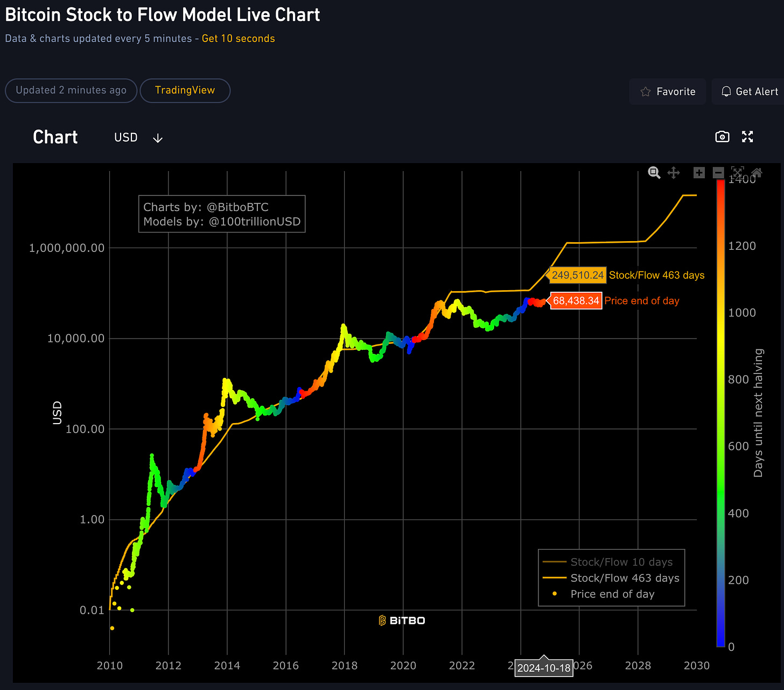Click the Favorite star button
The image size is (784, 690).
tap(668, 91)
